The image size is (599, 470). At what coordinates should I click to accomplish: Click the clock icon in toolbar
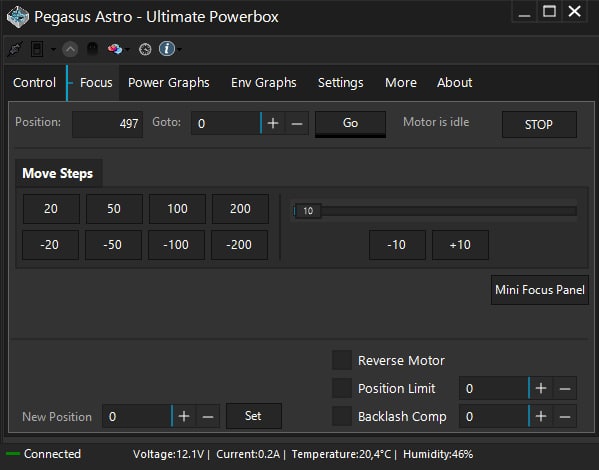pyautogui.click(x=145, y=49)
